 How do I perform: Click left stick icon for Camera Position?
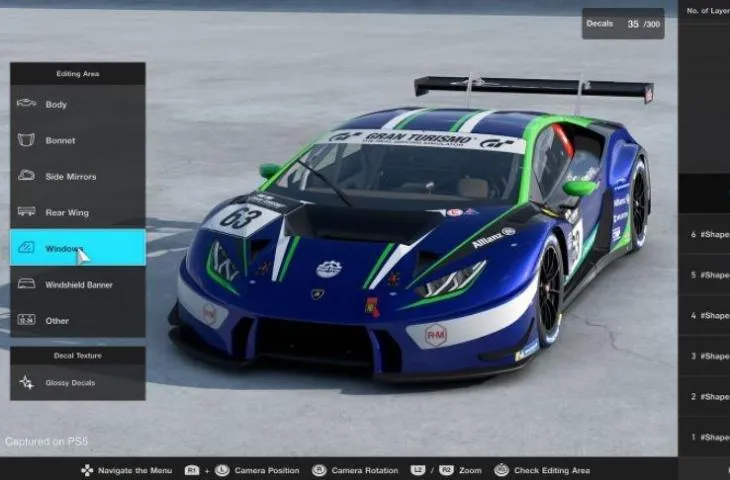pyautogui.click(x=222, y=470)
